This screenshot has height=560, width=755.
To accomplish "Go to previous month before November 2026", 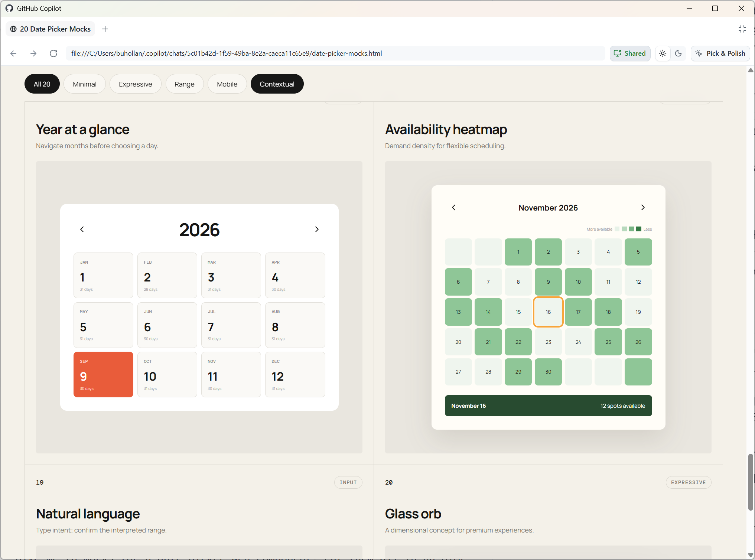I will pyautogui.click(x=453, y=208).
